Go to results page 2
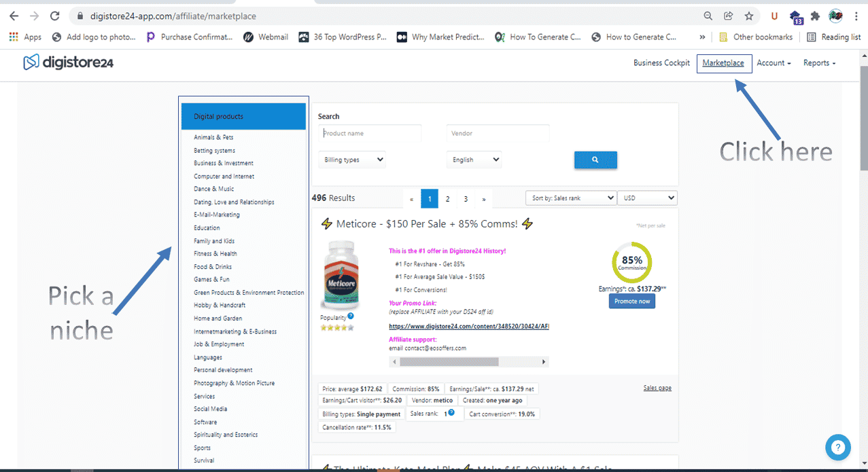Image resolution: width=868 pixels, height=472 pixels. pos(447,199)
